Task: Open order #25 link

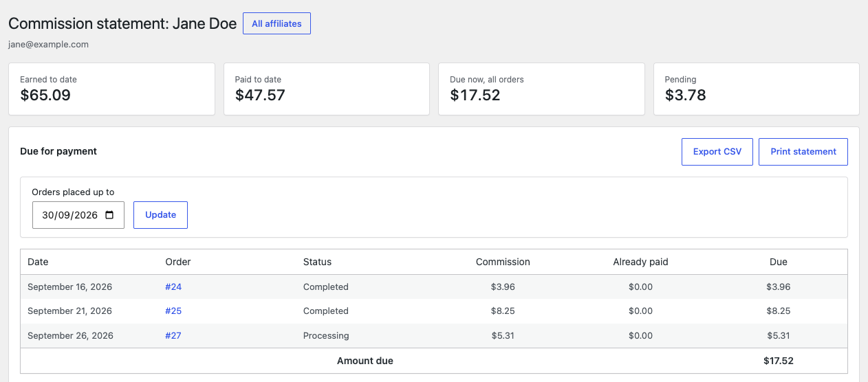Action: pyautogui.click(x=173, y=311)
